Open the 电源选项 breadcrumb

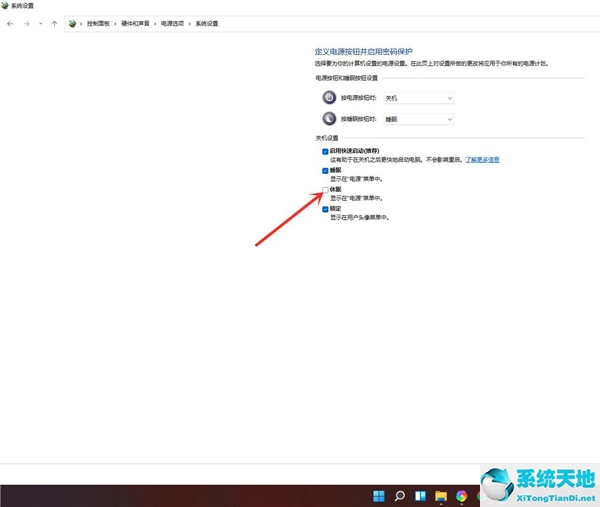pyautogui.click(x=172, y=24)
